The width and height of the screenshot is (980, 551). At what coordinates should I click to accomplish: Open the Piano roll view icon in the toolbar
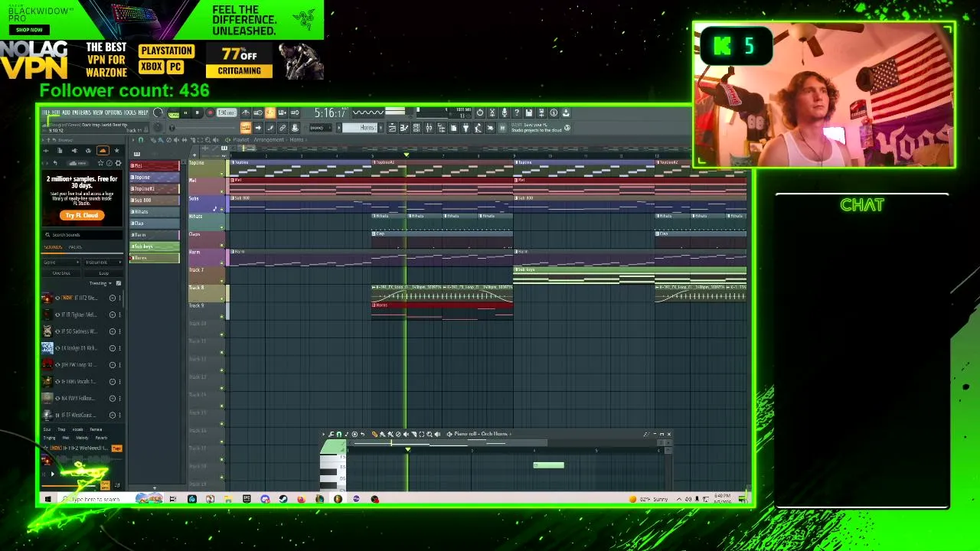click(404, 128)
